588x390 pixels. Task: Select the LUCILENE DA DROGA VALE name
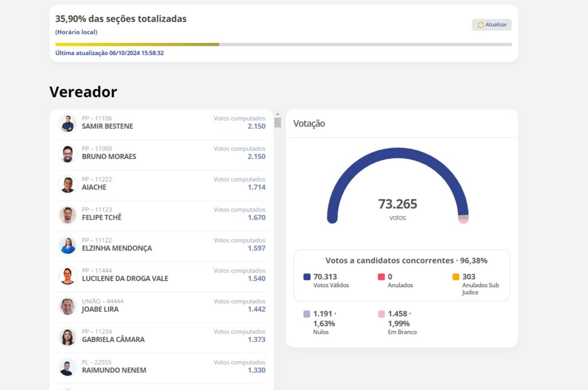click(125, 279)
